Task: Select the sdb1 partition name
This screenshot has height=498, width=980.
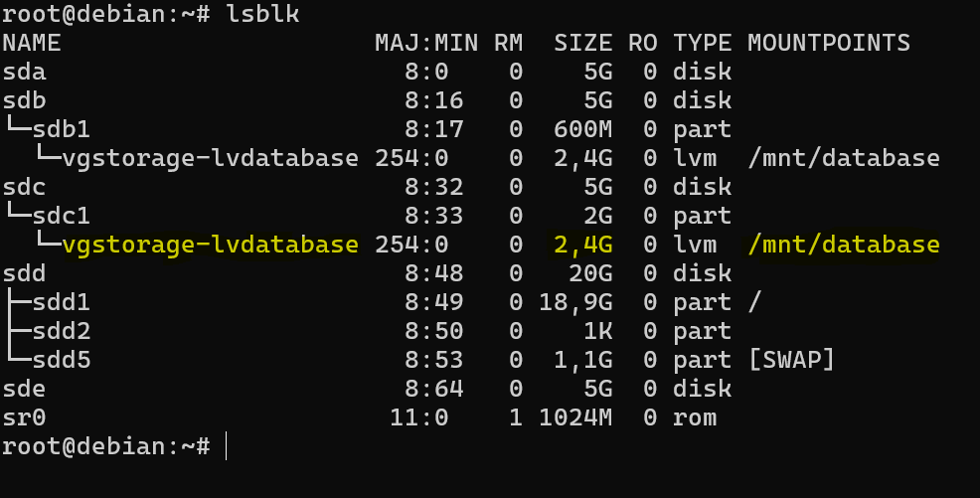Action: [x=62, y=129]
